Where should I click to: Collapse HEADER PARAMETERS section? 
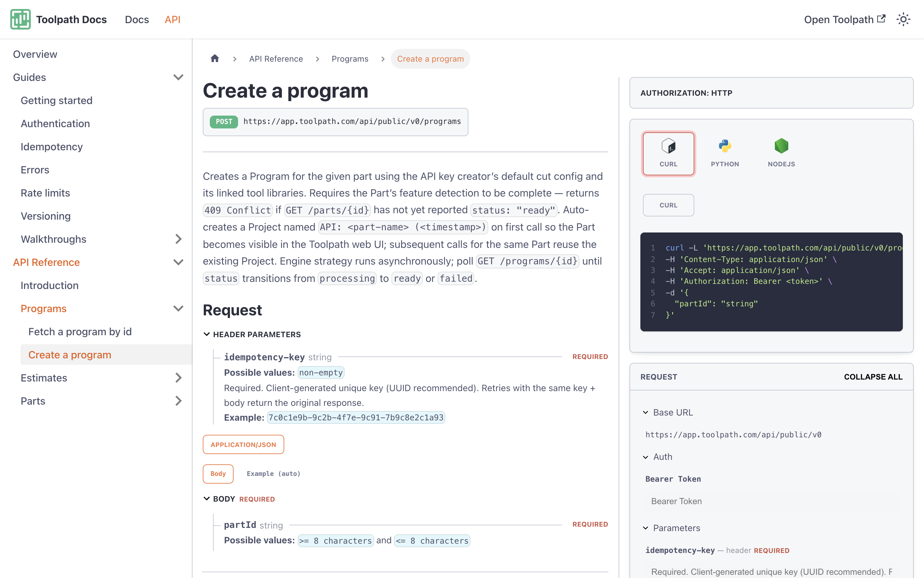(252, 335)
